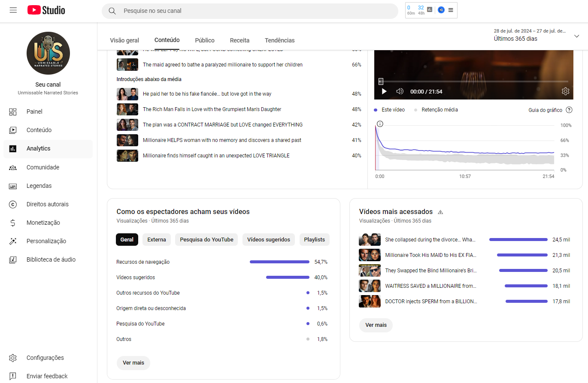Click Enviar feedback in the sidebar

(48, 376)
